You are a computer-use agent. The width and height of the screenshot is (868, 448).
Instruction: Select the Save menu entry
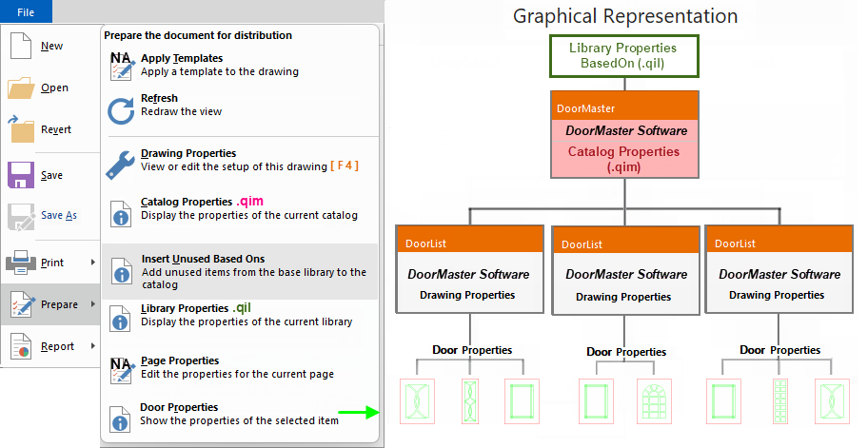pyautogui.click(x=51, y=175)
